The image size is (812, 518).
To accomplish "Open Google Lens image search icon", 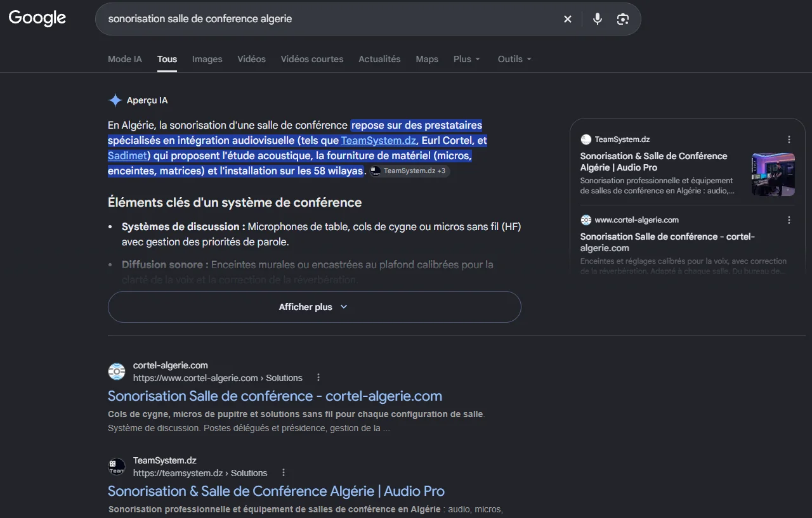I will [x=623, y=19].
